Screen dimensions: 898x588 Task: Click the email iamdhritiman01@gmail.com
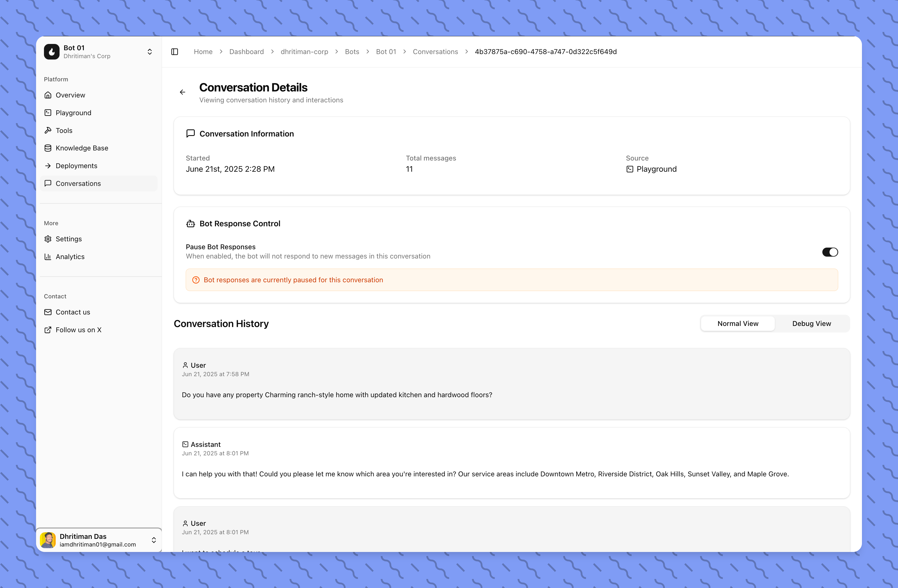(x=98, y=545)
